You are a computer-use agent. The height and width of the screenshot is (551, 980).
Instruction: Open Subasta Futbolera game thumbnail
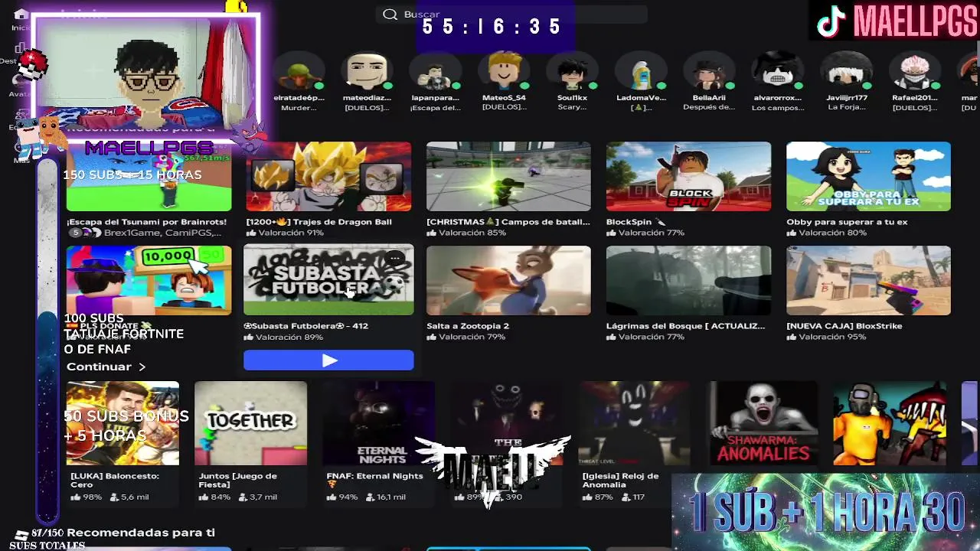point(328,280)
